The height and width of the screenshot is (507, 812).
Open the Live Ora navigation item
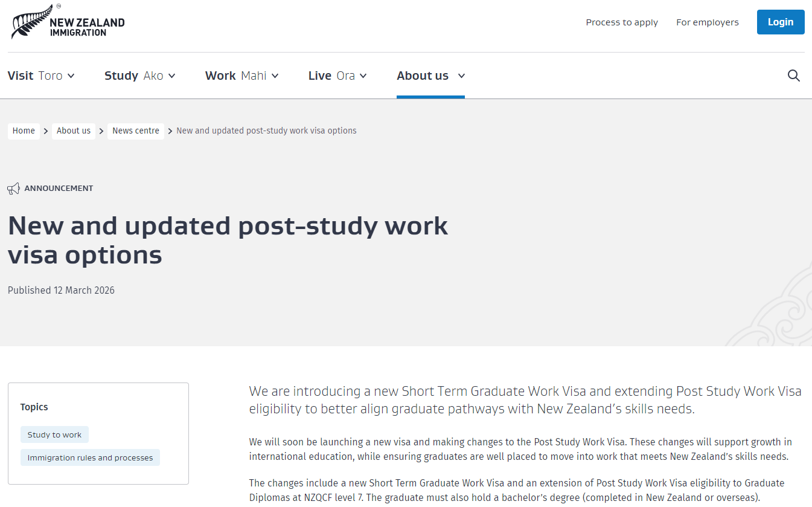coord(331,76)
